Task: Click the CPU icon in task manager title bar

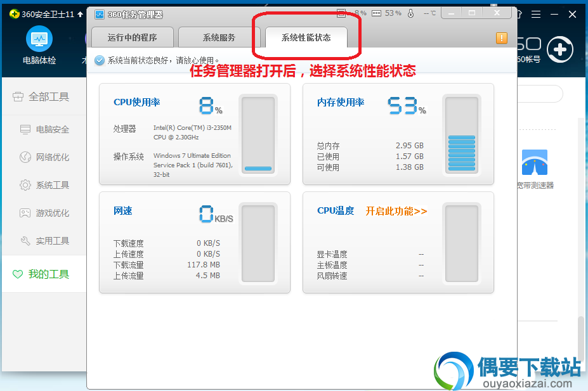Action: coord(341,14)
